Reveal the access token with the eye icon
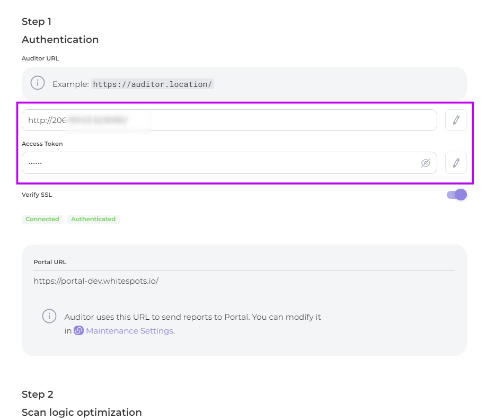504x420 pixels. 425,163
